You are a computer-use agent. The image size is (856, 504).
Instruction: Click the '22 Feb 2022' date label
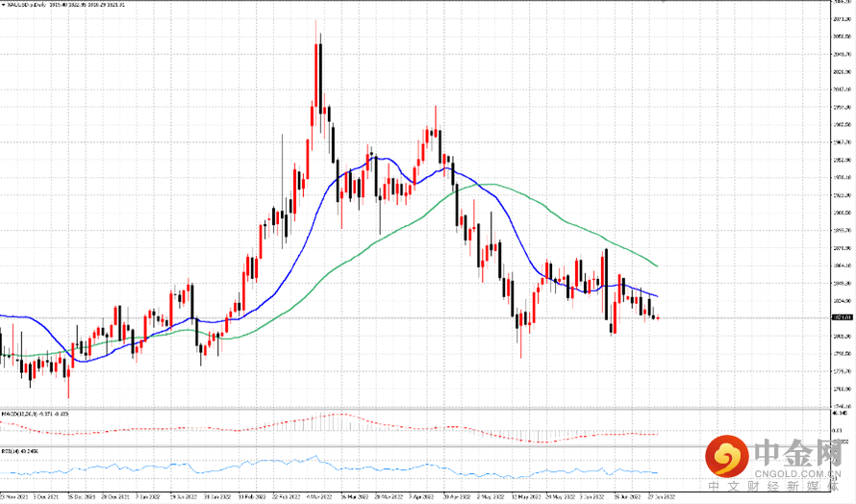(284, 497)
